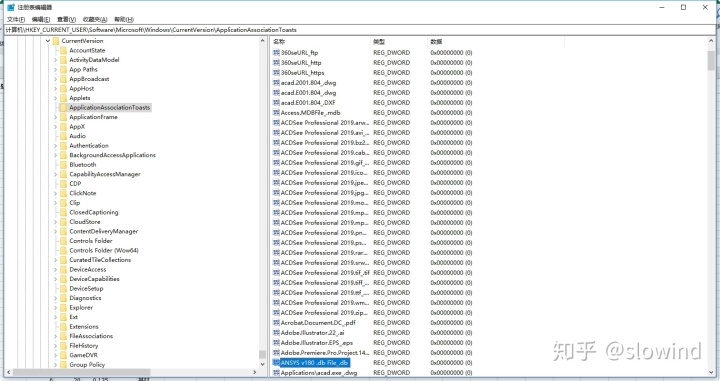Viewport: 720px width, 381px height.
Task: Click the Applications\acad.exe_.dwg value icon
Action: [276, 373]
